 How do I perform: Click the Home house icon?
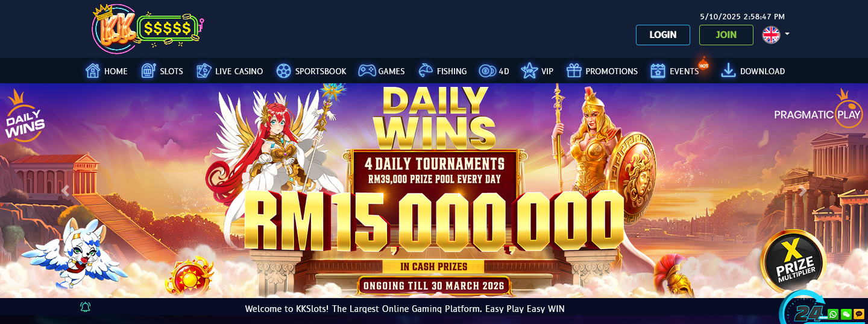click(93, 71)
